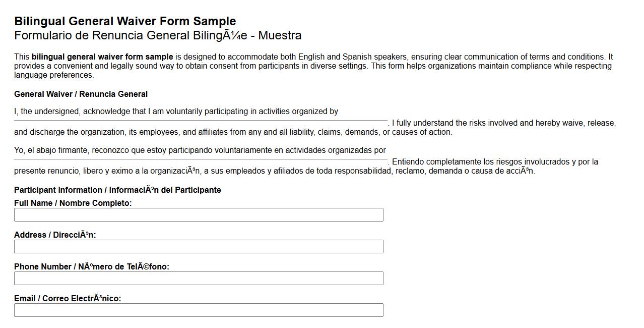Select the 'Bilingual General Waiver Form Sample' title
The height and width of the screenshot is (328, 644).
[x=125, y=21]
